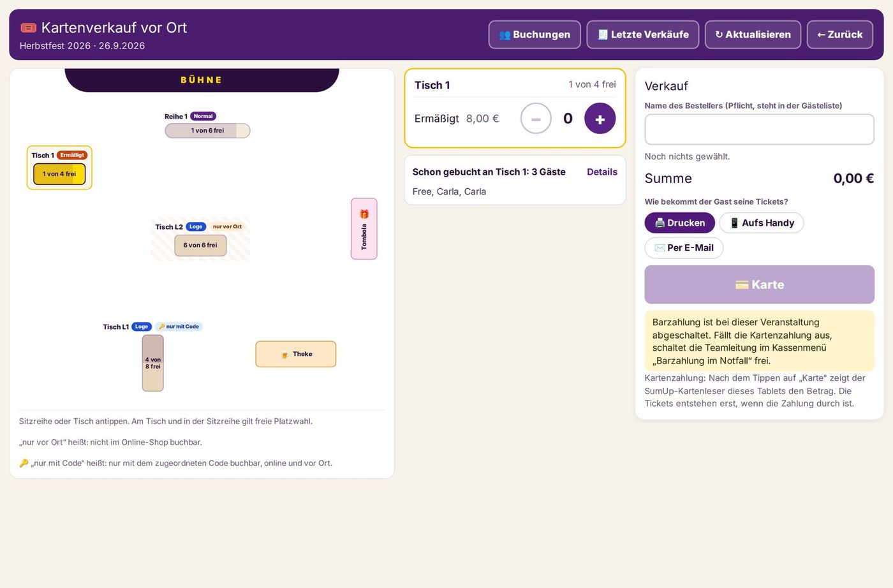
Task: Click the 1 von 4 frei header text
Action: pyautogui.click(x=592, y=84)
